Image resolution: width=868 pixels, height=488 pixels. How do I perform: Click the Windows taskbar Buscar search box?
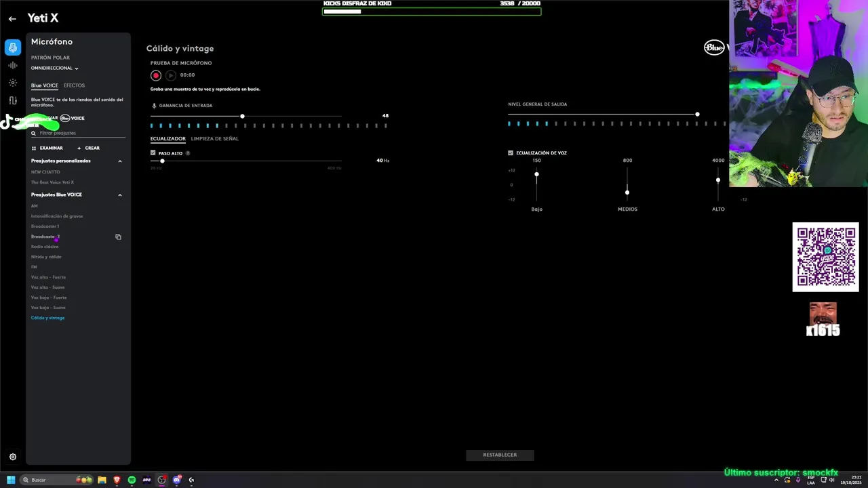click(57, 480)
